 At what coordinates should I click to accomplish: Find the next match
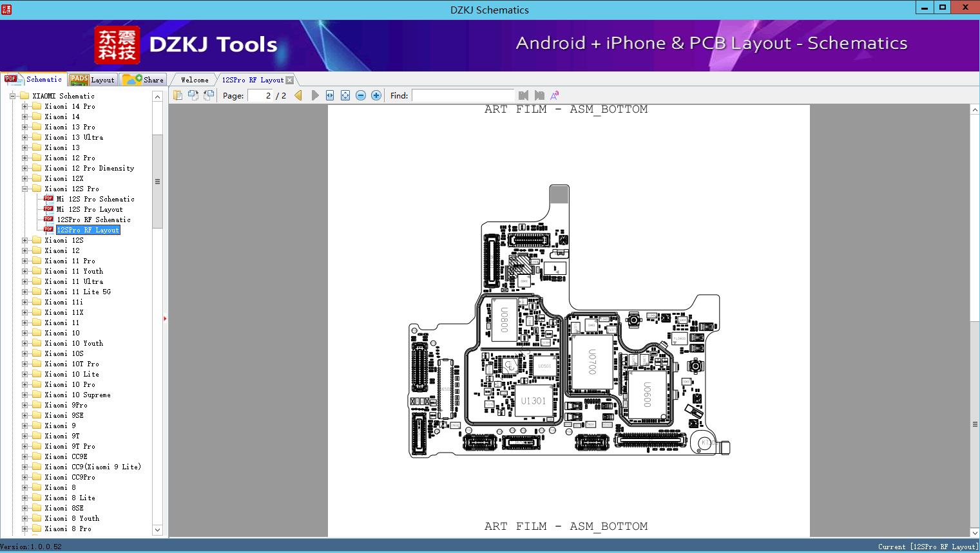click(539, 95)
